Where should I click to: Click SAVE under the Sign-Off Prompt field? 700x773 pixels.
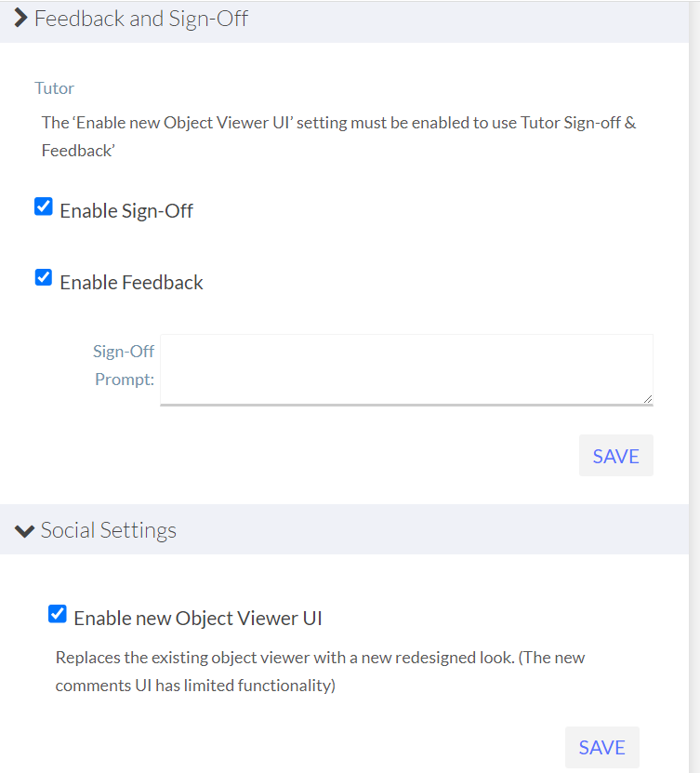coord(615,455)
